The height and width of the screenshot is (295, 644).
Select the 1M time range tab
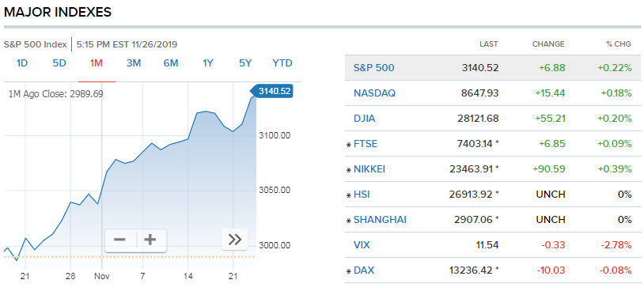point(96,63)
